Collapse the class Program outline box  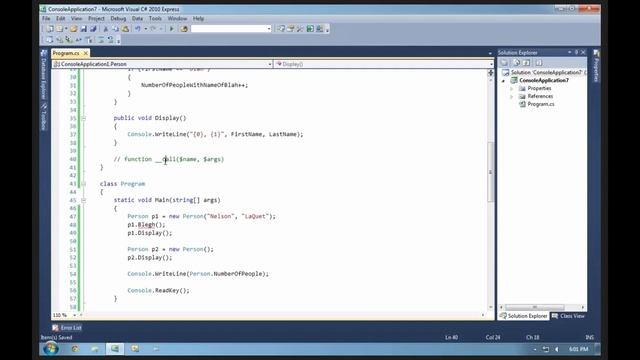point(83,184)
